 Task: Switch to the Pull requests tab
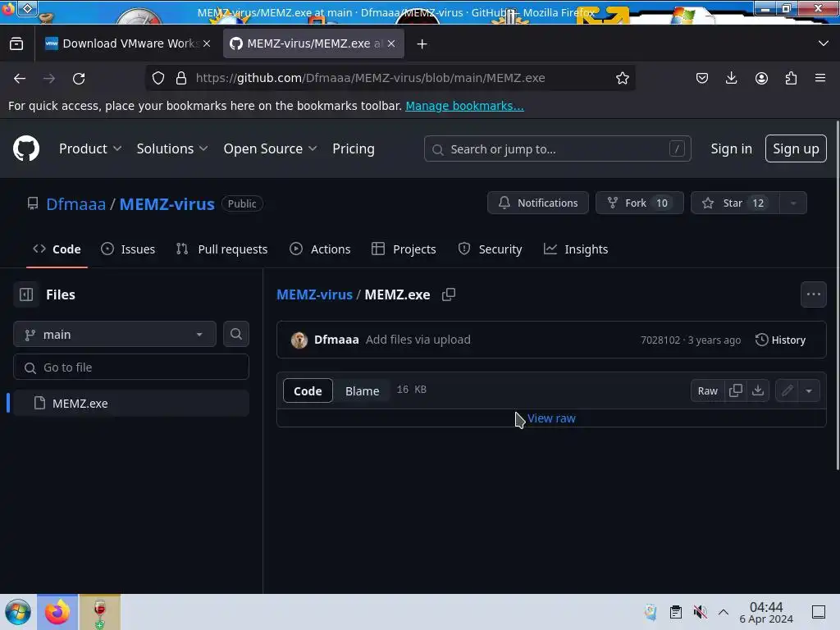221,249
